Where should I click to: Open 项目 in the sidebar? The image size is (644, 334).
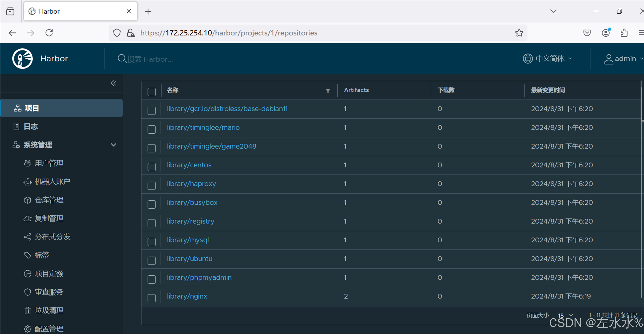[62, 108]
